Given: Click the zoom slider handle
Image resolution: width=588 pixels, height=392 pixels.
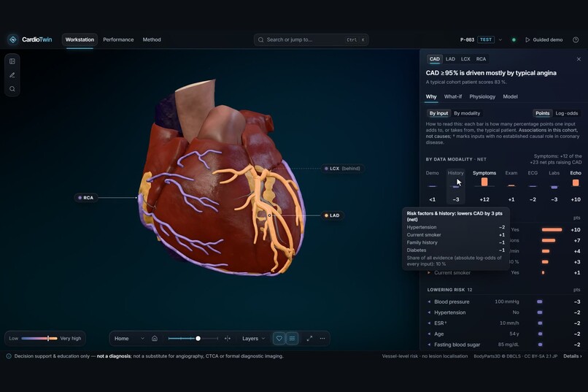Looking at the screenshot, I should click(x=198, y=339).
